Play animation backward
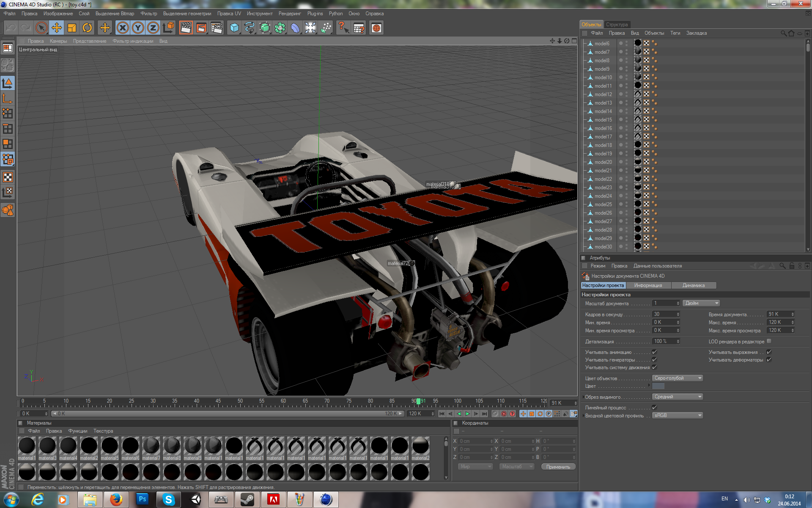This screenshot has width=812, height=508. pos(459,414)
